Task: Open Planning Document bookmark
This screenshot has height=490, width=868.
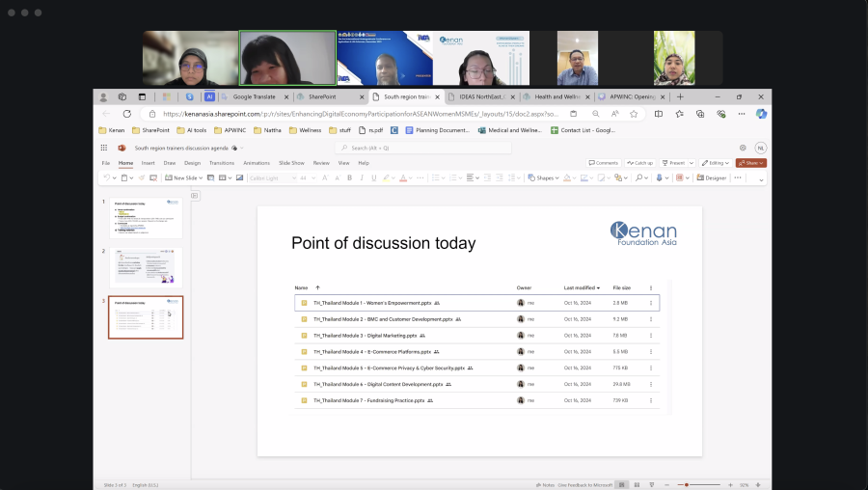Action: click(x=437, y=130)
